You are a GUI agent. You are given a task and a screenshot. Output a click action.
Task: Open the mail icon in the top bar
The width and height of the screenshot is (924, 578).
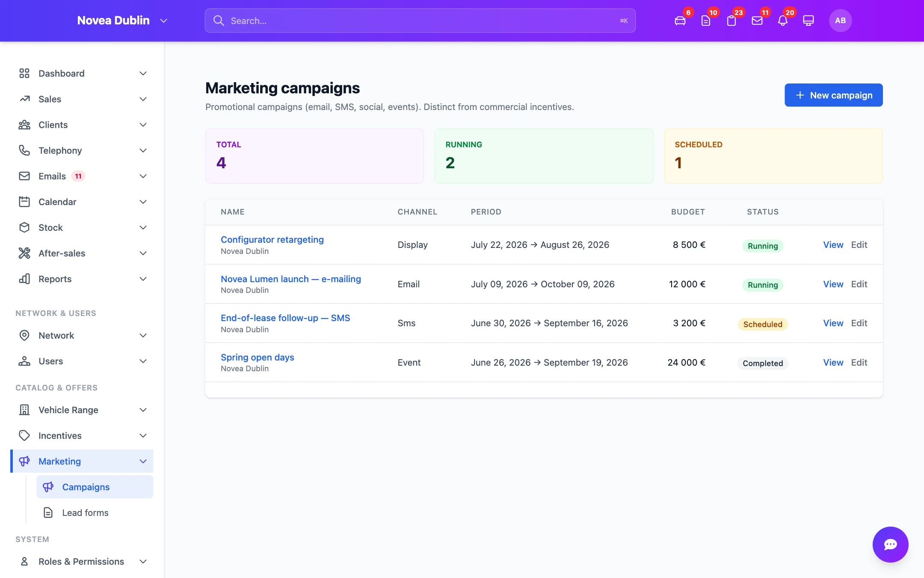click(x=757, y=21)
